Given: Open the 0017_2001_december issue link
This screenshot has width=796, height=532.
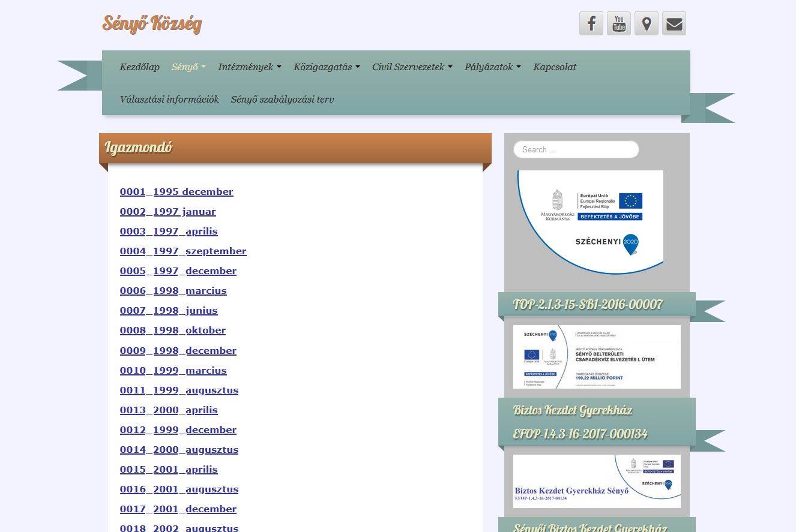Looking at the screenshot, I should point(178,509).
